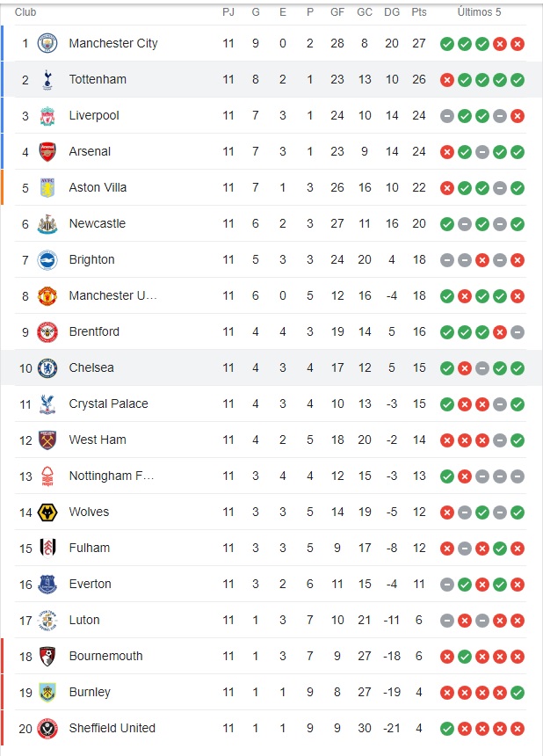Screen dimensions: 543x756
Task: Click the Luton team name
Action: [x=84, y=620]
